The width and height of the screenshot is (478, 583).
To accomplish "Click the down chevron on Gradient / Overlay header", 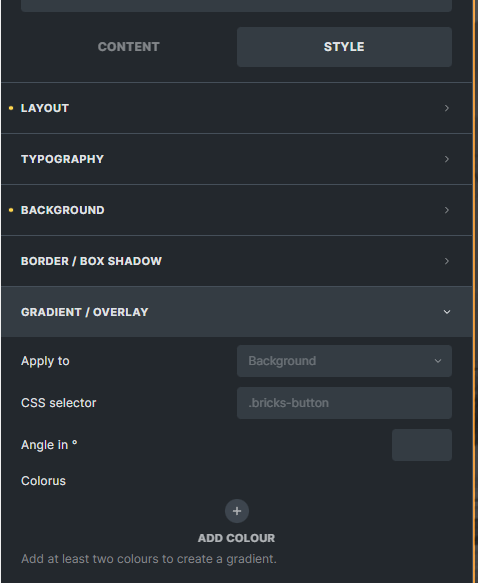I will [x=447, y=312].
